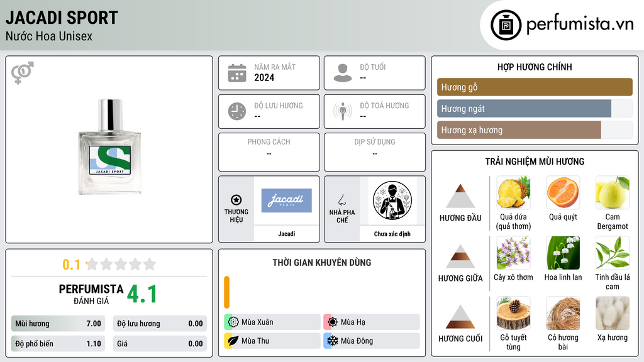Viewport: 644px width, 362px height.
Task: Click the clock icon for Độ lưu hương
Action: [237, 111]
